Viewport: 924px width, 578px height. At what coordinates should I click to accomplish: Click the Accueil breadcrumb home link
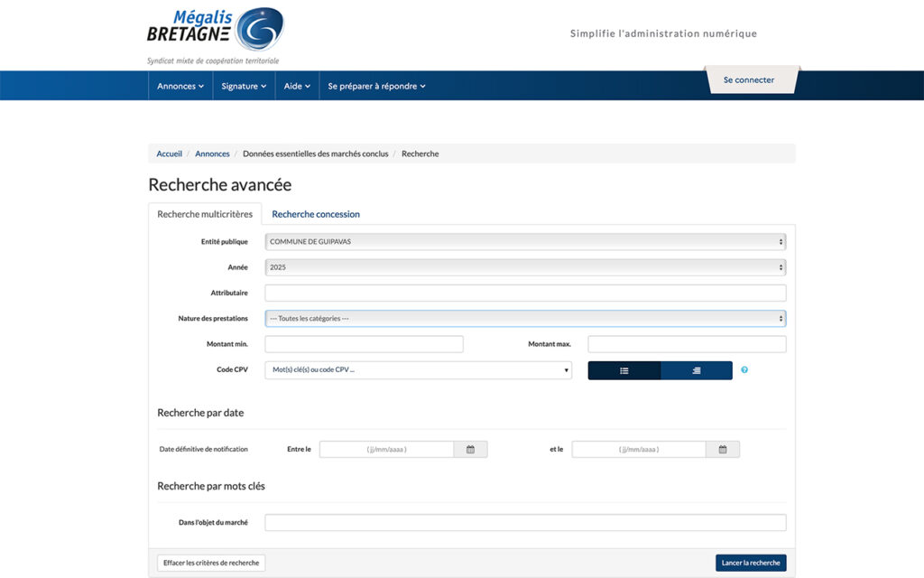[169, 154]
